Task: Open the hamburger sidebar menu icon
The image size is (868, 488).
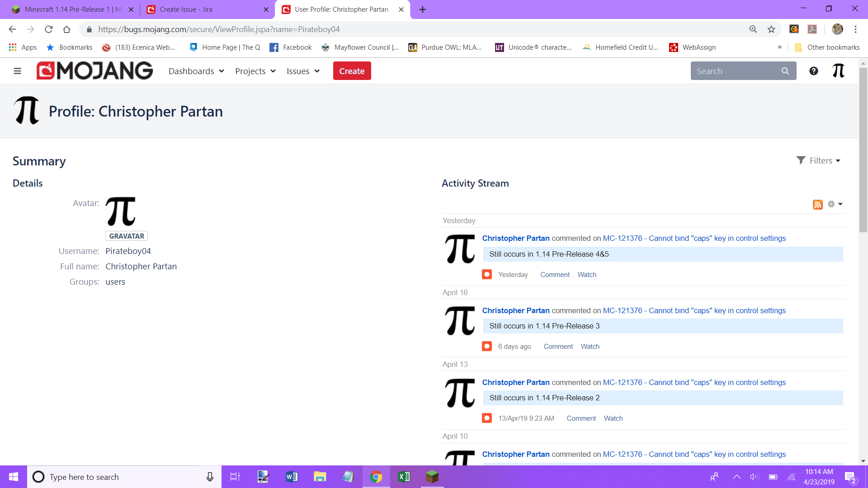Action: click(17, 71)
